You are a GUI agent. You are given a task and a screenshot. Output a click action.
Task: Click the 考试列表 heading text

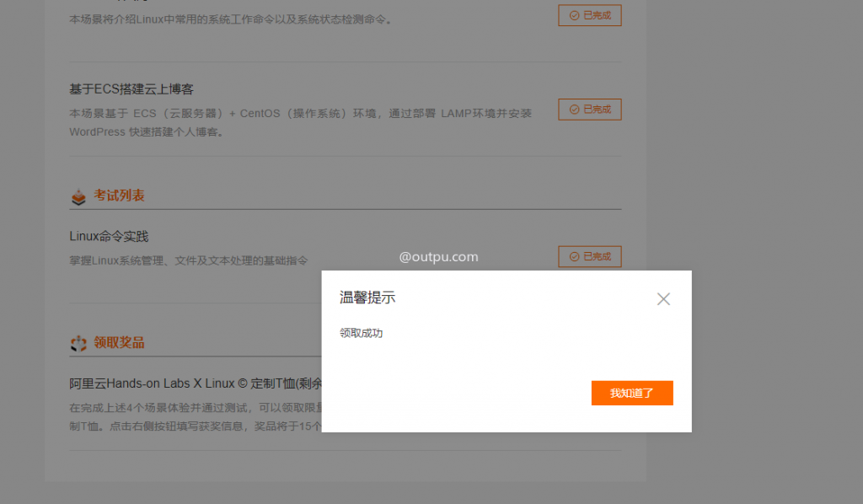(119, 196)
